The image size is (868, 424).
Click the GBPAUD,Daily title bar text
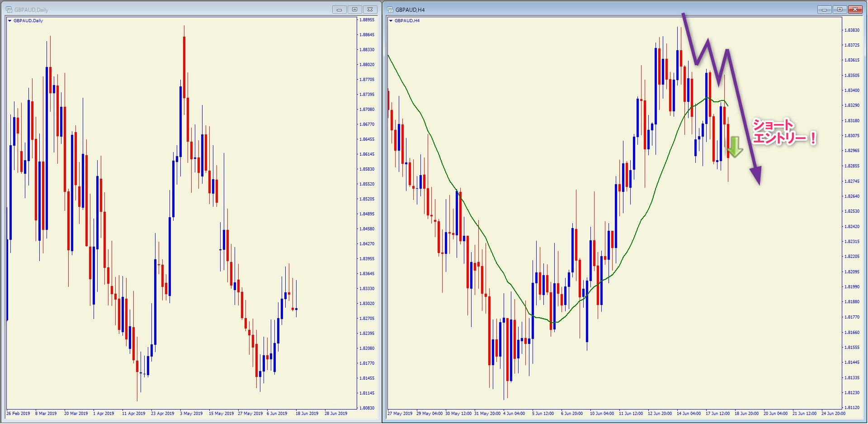click(x=31, y=10)
